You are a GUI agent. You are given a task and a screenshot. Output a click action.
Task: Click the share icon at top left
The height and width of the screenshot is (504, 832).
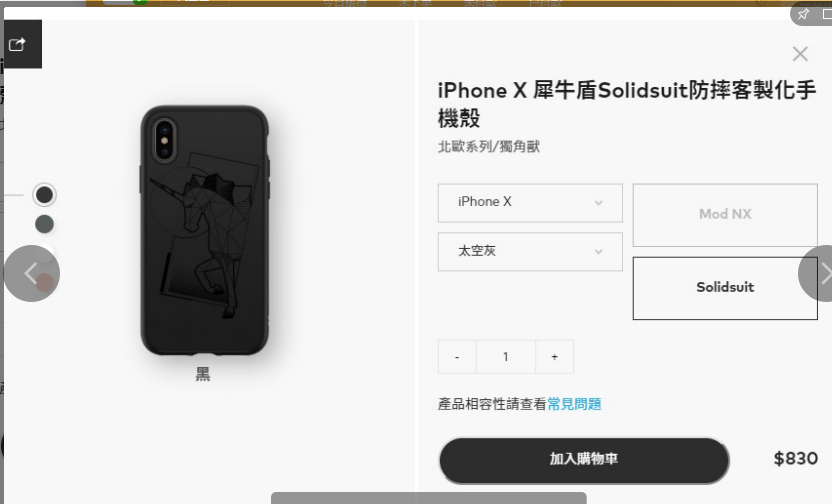point(17,45)
